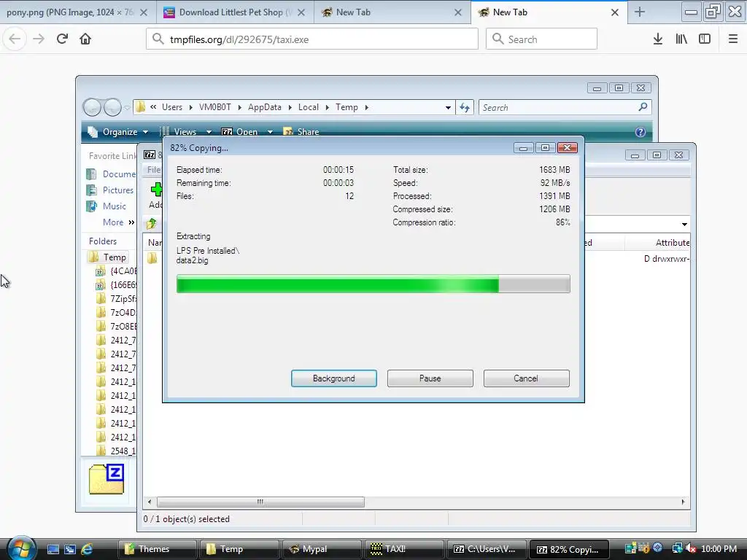Viewport: 747px width, 560px height.
Task: Click Explorer help question mark icon
Action: coord(640,132)
